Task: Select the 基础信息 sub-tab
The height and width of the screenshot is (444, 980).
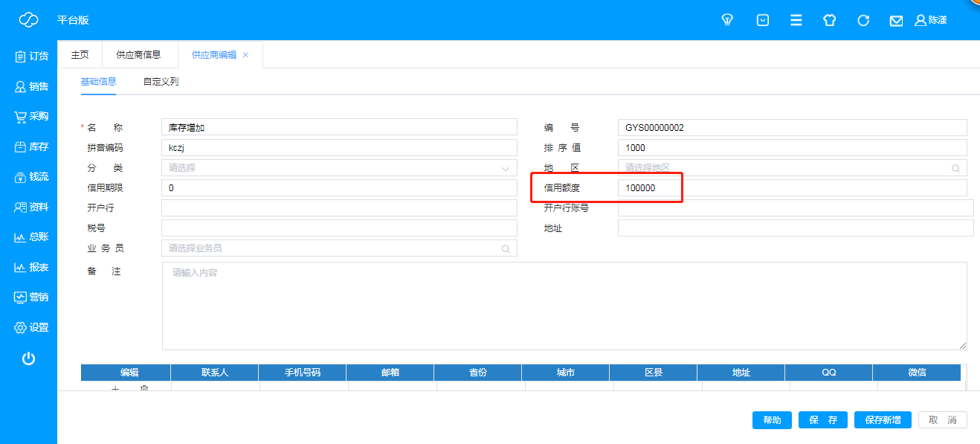Action: pyautogui.click(x=98, y=81)
